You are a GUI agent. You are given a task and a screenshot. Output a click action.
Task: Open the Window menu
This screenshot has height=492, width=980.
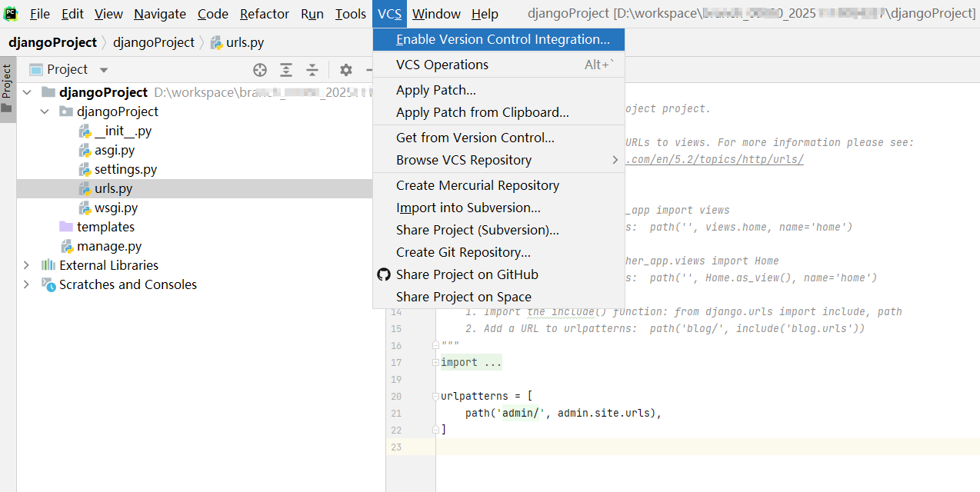pos(436,14)
